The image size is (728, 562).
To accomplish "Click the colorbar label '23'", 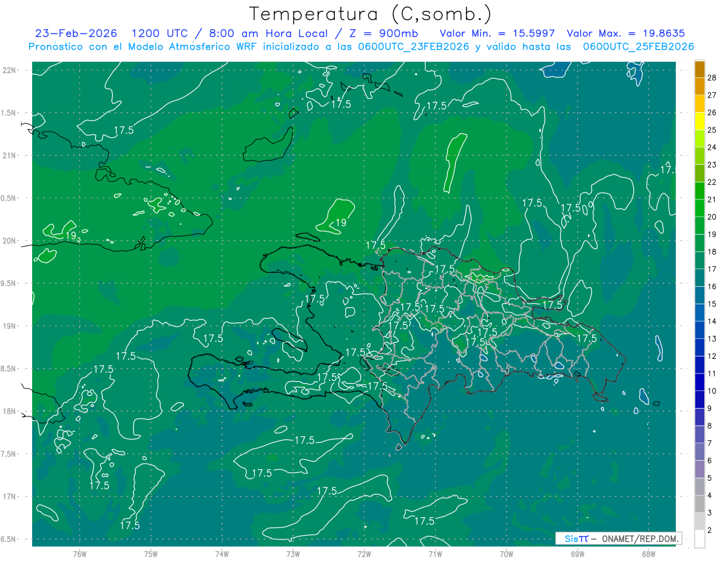I will coord(712,165).
